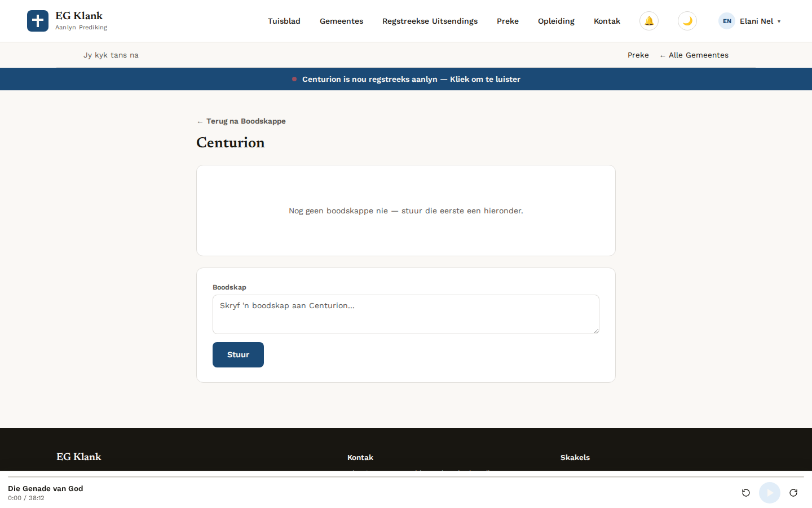The width and height of the screenshot is (812, 508).
Task: Seek on the audio progress bar
Action: pos(406,477)
